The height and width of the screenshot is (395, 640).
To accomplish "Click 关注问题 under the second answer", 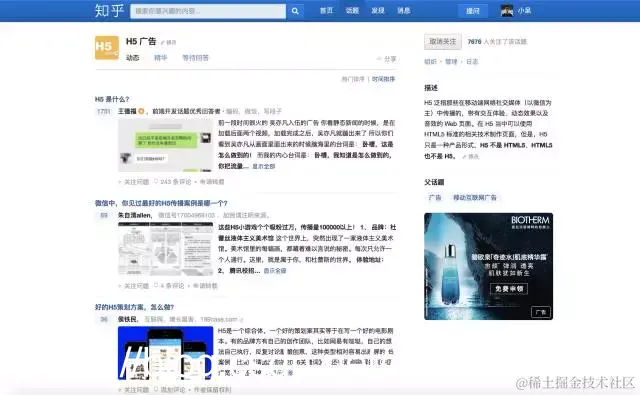I will pos(134,286).
